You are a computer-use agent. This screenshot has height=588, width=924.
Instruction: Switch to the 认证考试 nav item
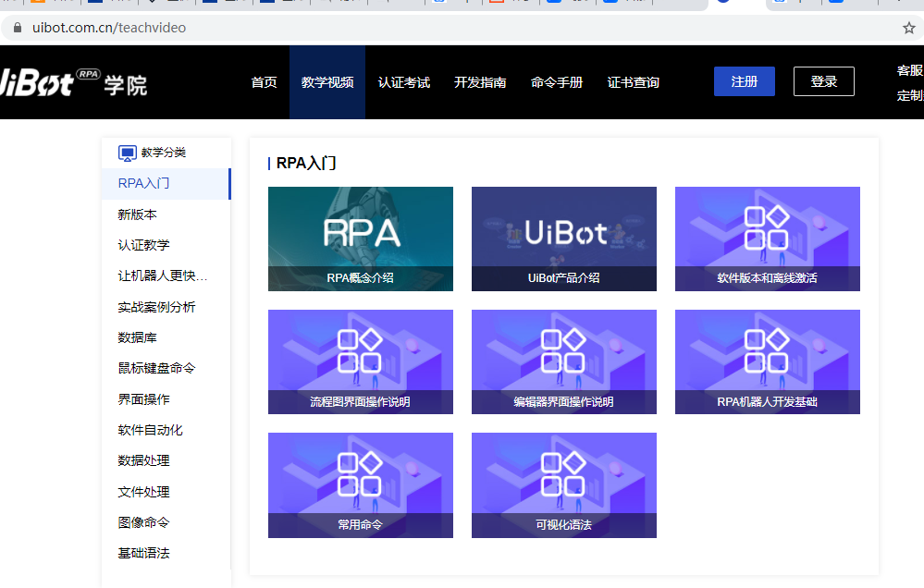[403, 81]
